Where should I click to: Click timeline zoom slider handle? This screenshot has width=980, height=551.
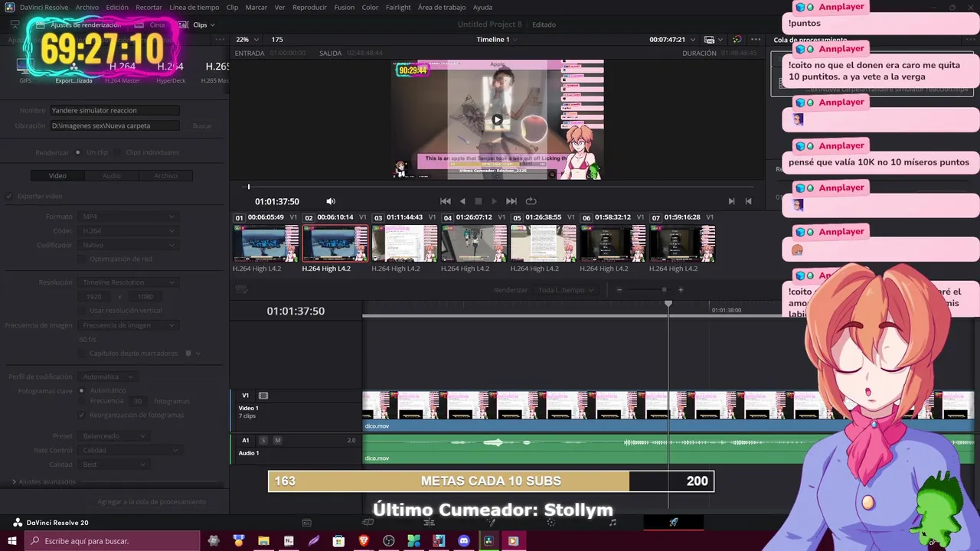tap(664, 290)
